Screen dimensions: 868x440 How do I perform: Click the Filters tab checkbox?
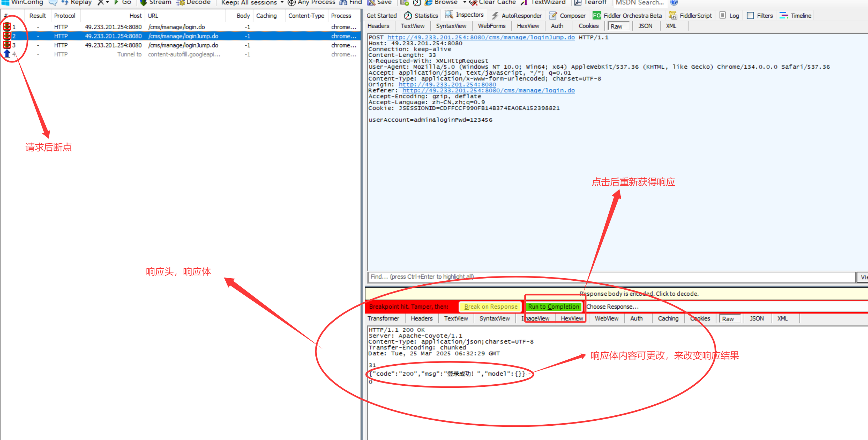click(x=750, y=15)
